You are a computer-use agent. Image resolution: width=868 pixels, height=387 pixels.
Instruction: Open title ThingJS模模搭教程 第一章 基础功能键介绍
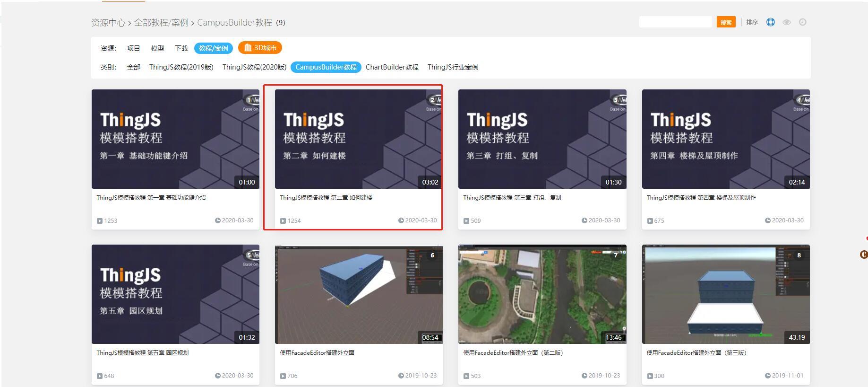click(151, 198)
